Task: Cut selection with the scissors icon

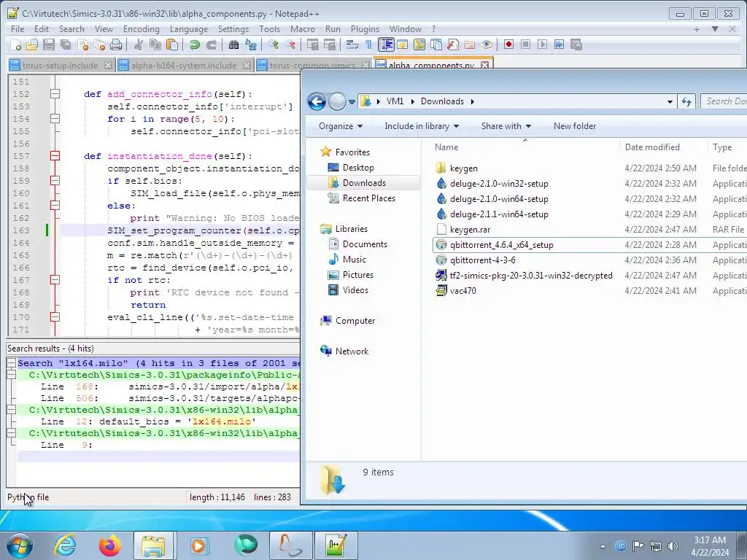Action: (138, 44)
